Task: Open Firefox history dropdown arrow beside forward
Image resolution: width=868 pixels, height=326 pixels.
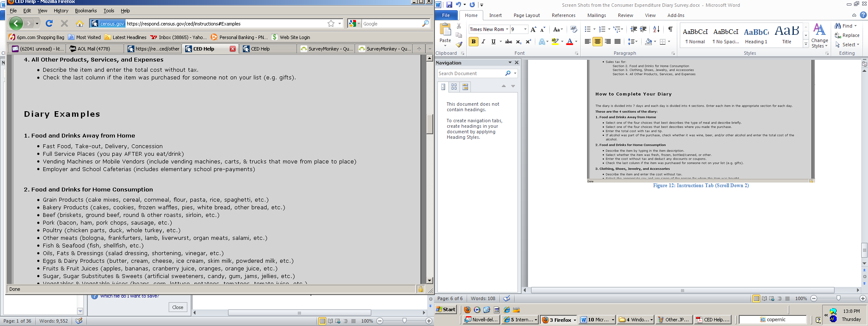Action: coord(37,23)
